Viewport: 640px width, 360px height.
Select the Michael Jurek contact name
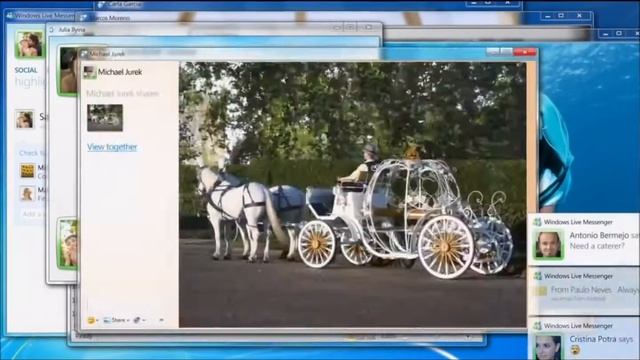[x=120, y=72]
